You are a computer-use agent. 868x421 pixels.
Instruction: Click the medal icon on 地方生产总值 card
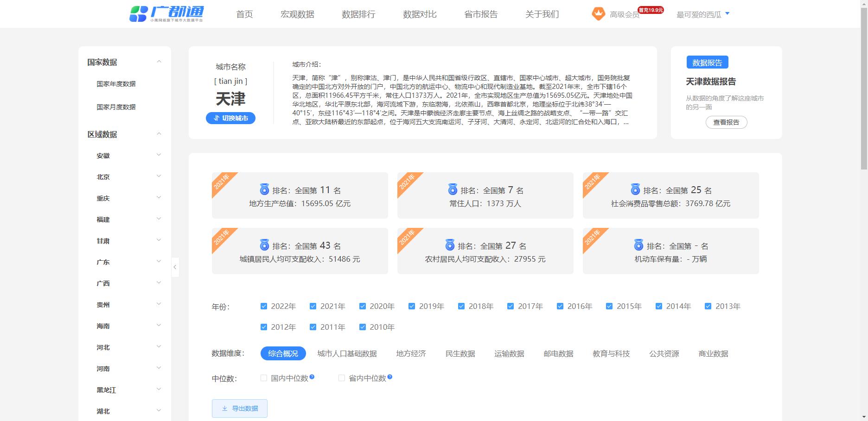(x=264, y=189)
